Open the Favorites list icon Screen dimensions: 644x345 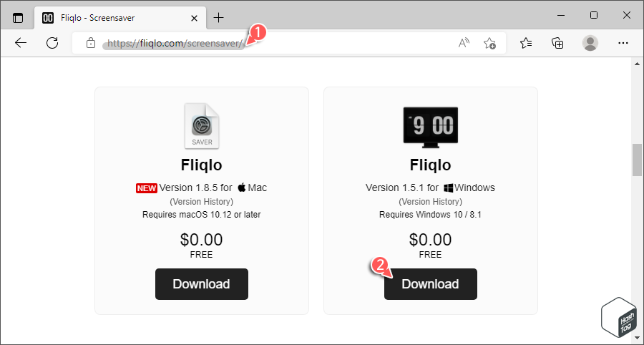point(526,43)
